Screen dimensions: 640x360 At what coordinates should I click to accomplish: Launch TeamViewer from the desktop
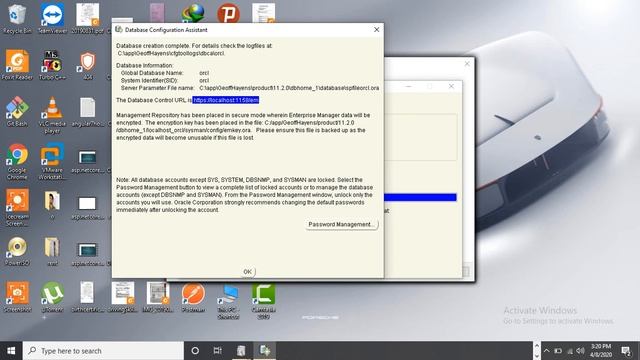click(x=52, y=18)
